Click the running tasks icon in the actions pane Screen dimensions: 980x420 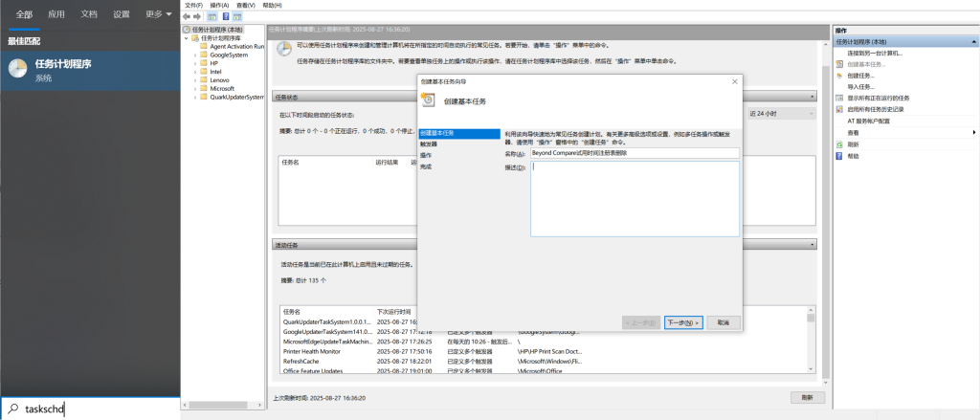point(839,99)
